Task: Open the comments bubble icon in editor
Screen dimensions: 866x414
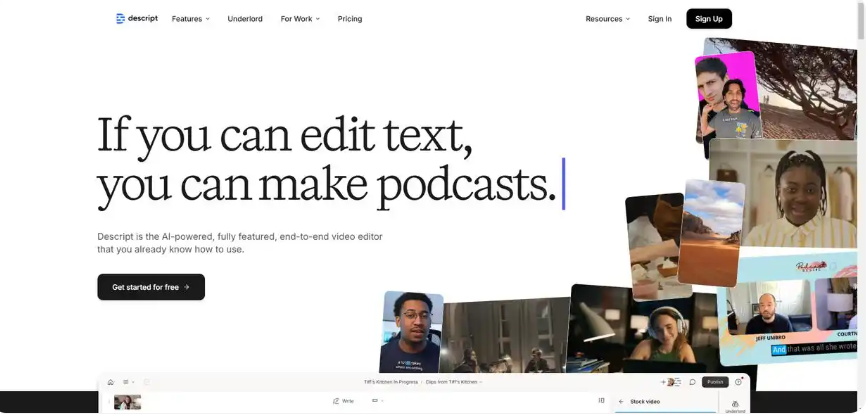Action: coord(692,382)
